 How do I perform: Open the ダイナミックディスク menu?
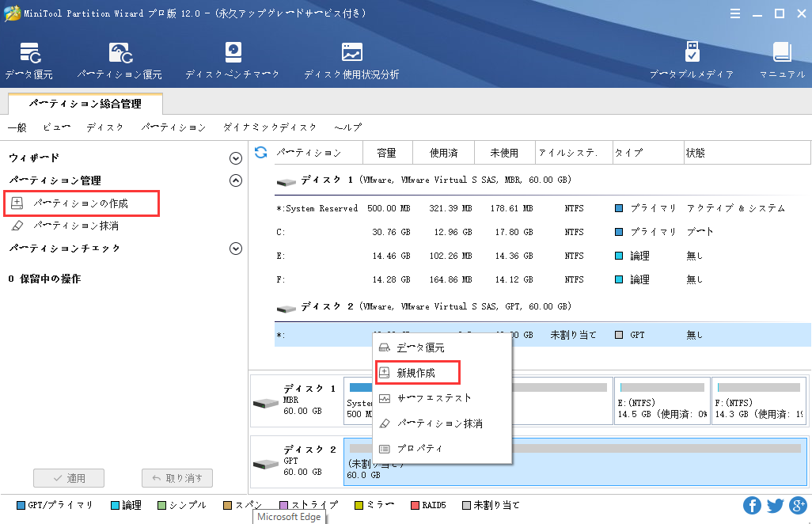click(x=270, y=127)
